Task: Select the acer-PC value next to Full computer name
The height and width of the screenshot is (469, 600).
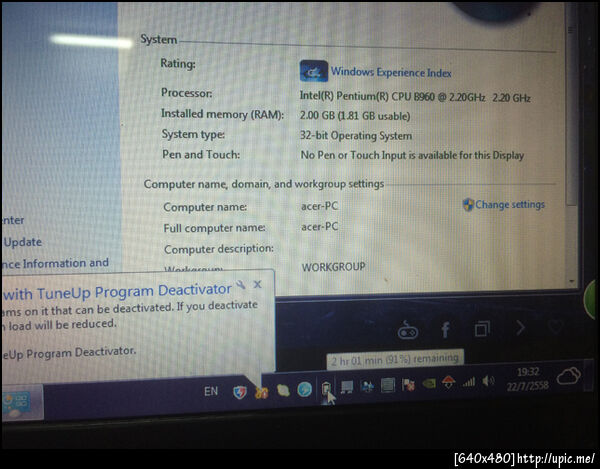Action: click(320, 227)
